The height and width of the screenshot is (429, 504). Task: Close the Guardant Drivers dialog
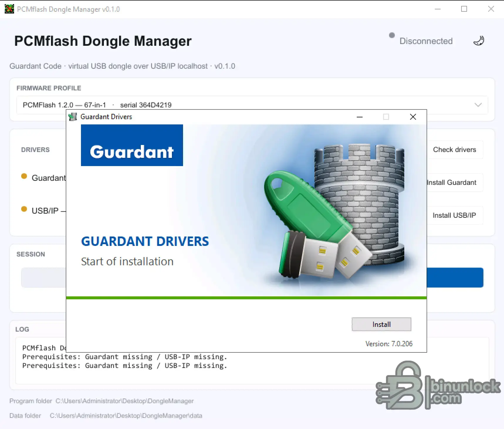point(413,117)
